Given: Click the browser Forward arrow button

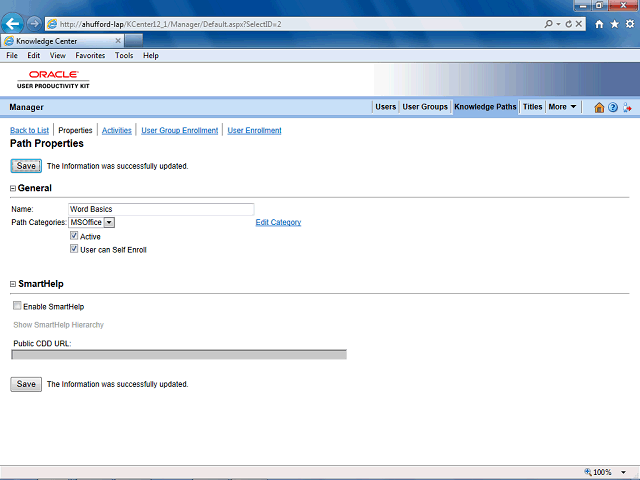Looking at the screenshot, I should click(x=34, y=24).
